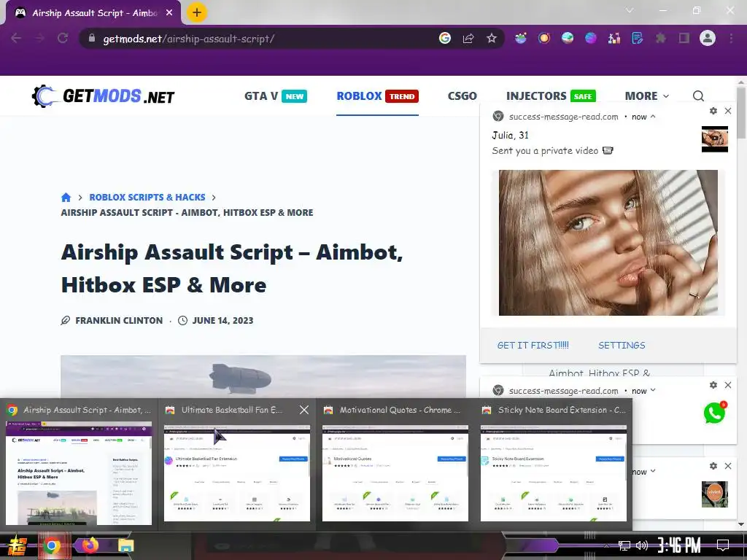The image size is (747, 560).
Task: Open the notification center icon
Action: 723,545
